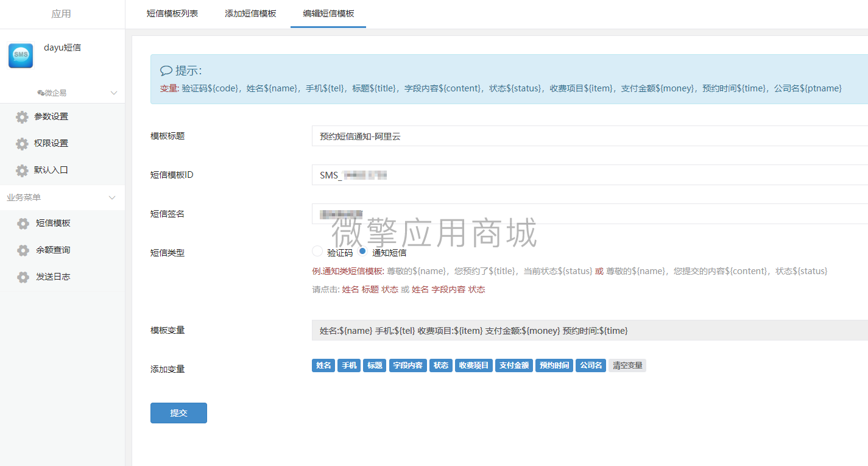Screen dimensions: 868x466
Task: Click the 清空变量 clear button
Action: [x=627, y=365]
